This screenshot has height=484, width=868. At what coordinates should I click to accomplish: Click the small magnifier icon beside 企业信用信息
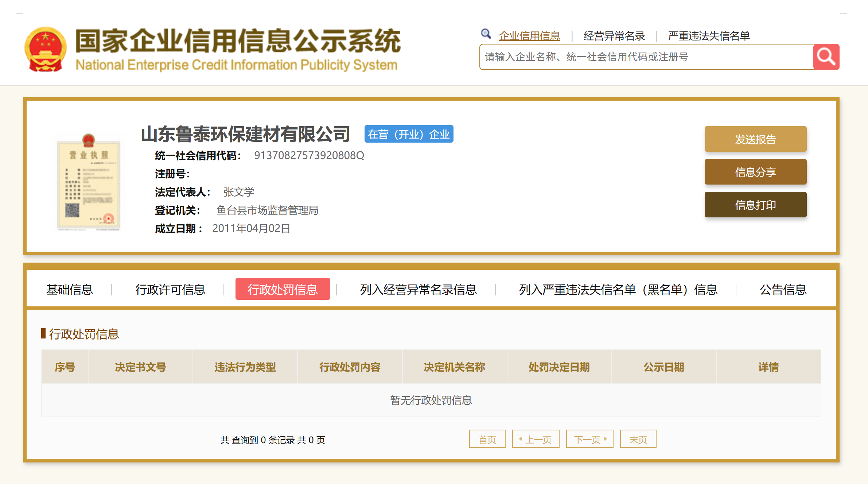[x=486, y=34]
